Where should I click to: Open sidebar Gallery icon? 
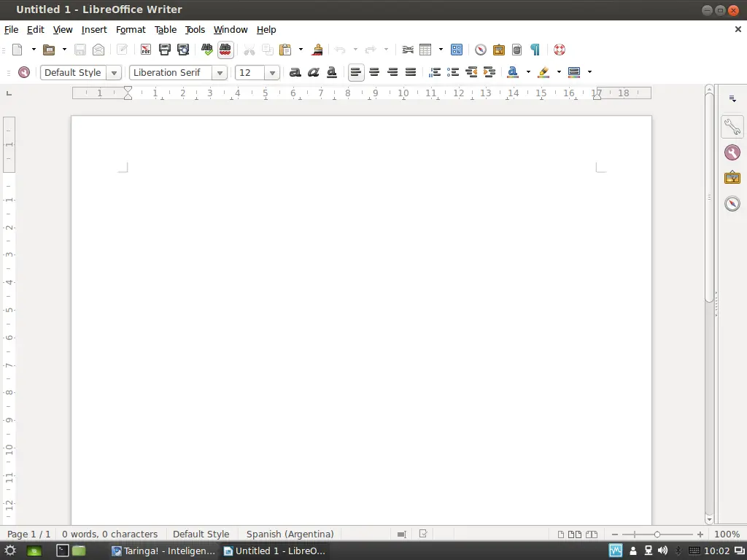(732, 178)
